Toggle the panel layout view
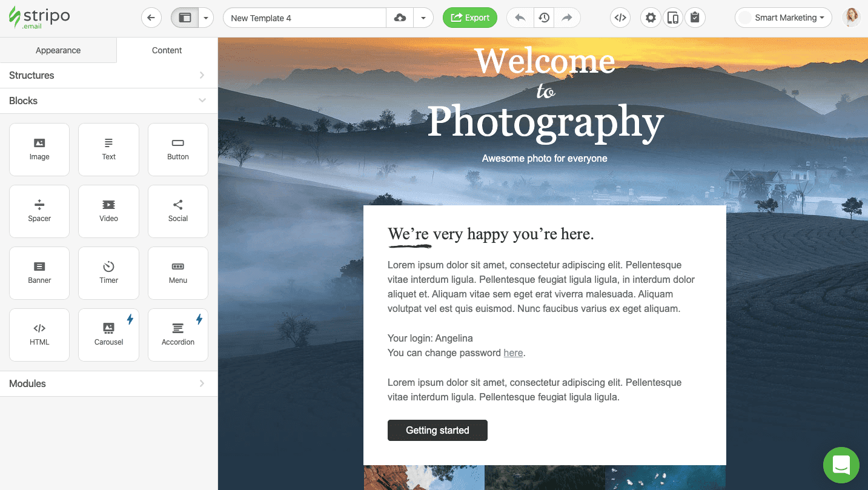The image size is (868, 490). tap(184, 18)
